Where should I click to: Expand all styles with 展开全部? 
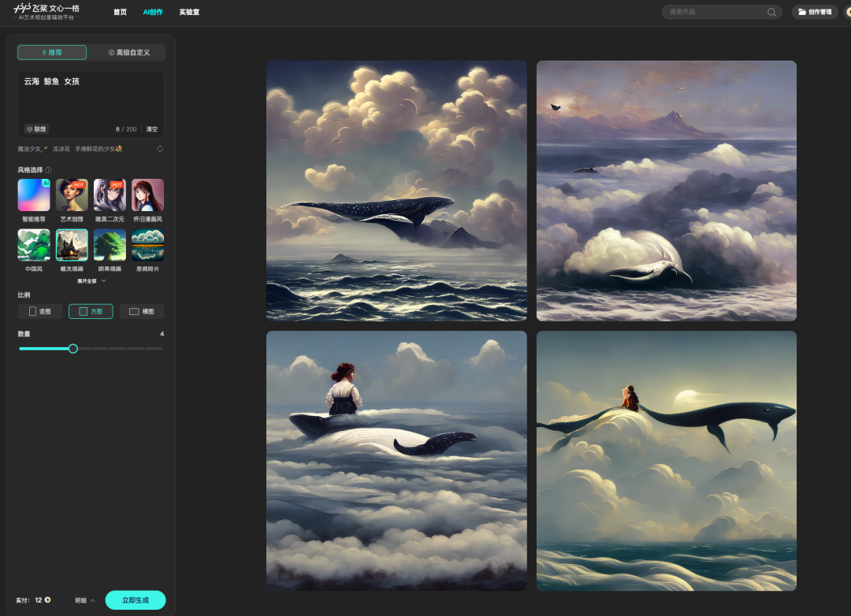[x=91, y=281]
